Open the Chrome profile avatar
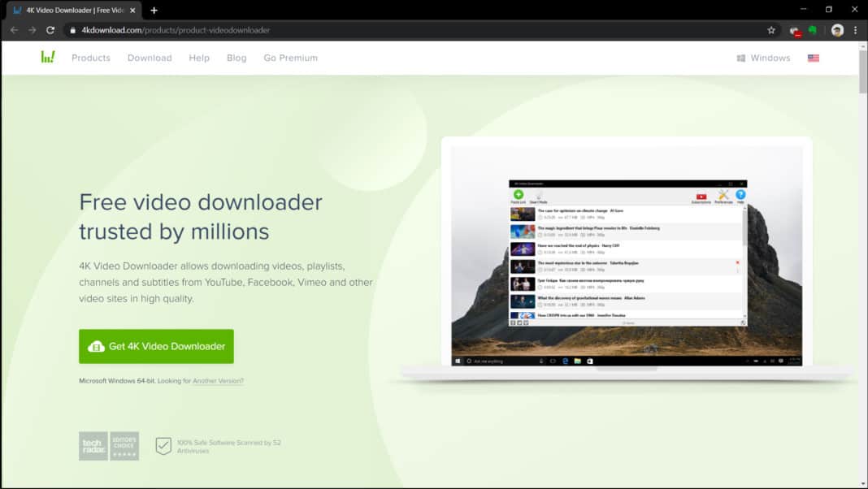 tap(838, 30)
